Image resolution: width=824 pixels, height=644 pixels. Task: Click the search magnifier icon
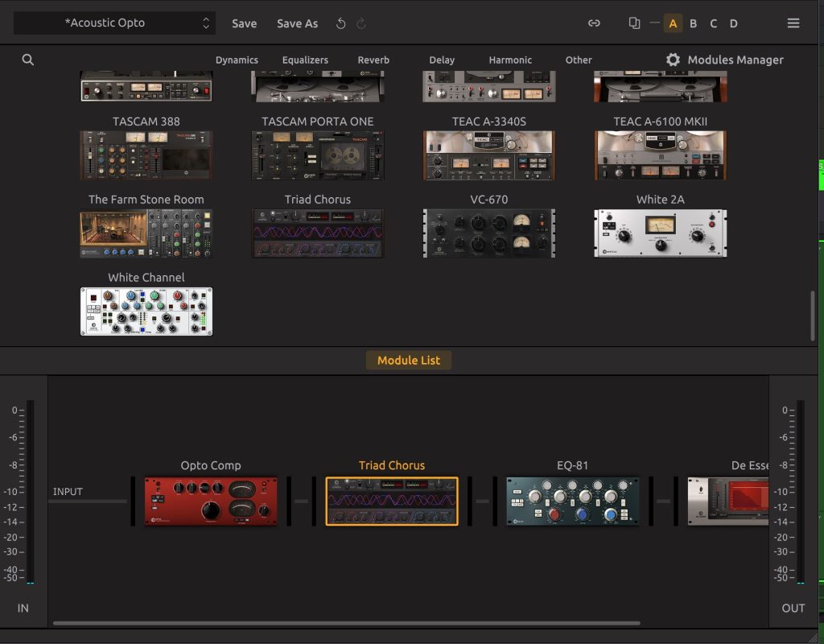[x=28, y=60]
